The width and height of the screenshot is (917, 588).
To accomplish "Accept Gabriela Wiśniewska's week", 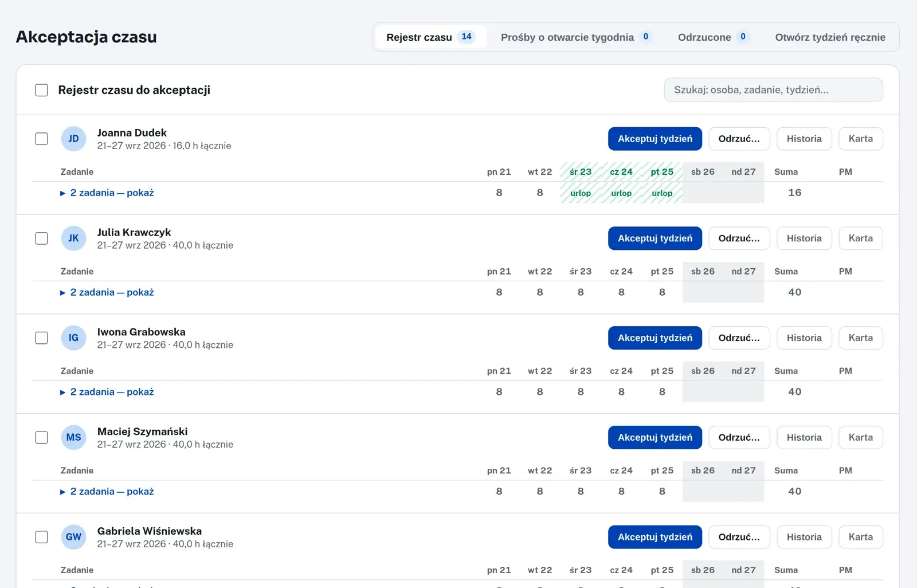I will tap(655, 537).
